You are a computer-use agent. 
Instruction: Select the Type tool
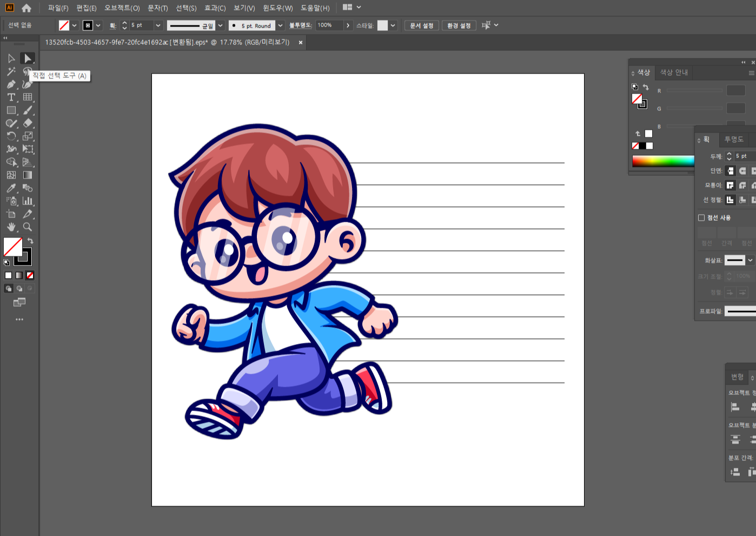[x=11, y=97]
